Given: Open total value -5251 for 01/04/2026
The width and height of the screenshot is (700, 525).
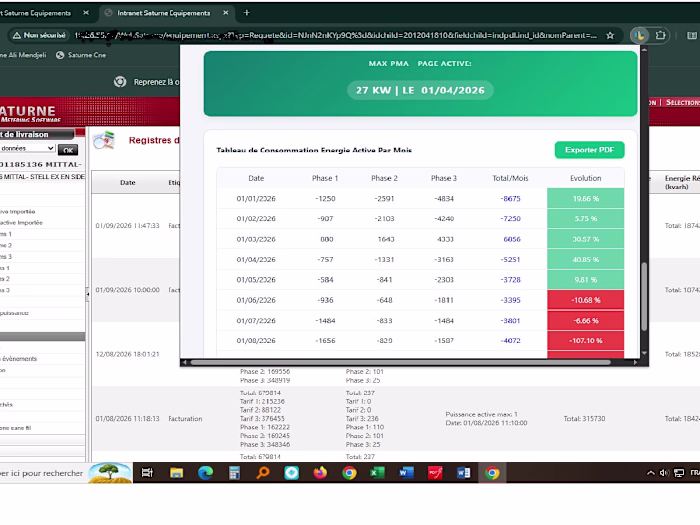Looking at the screenshot, I should [510, 259].
